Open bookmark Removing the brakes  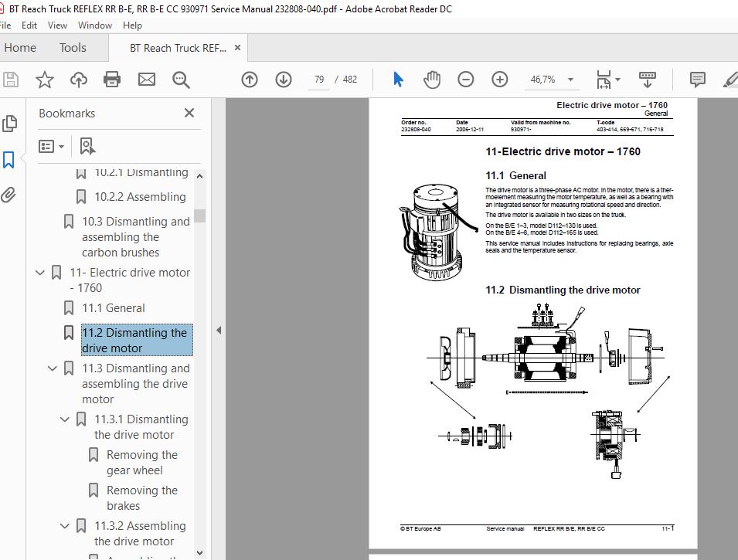pos(141,498)
